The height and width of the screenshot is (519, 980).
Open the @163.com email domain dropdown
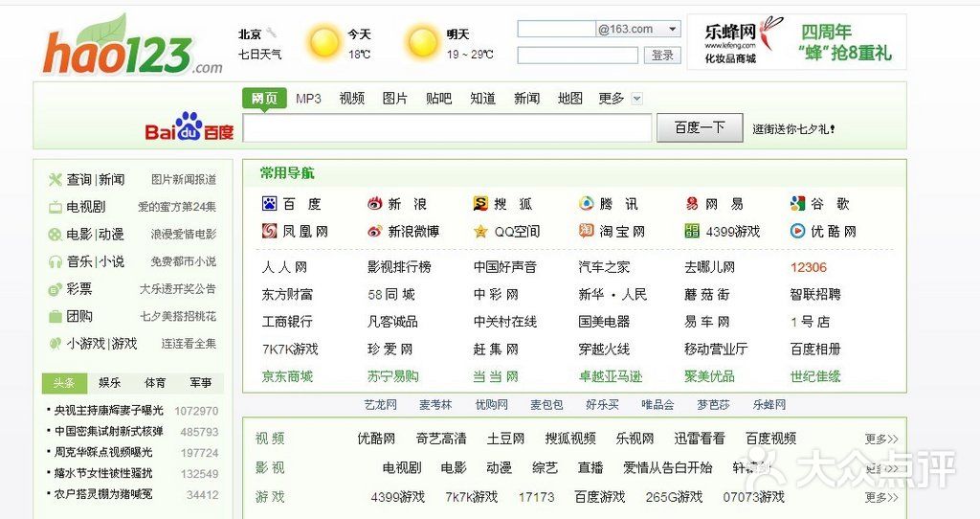(673, 29)
